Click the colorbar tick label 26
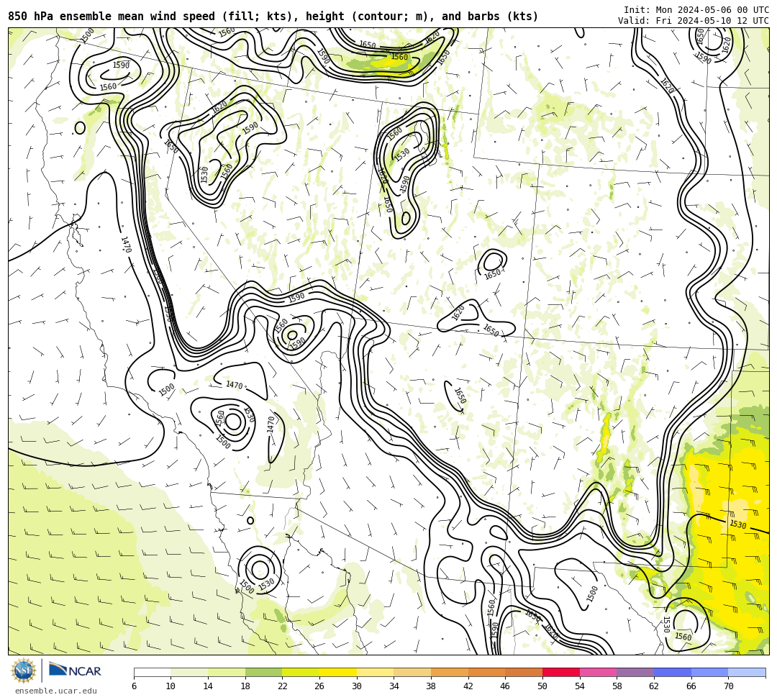The height and width of the screenshot is (700, 777). tap(319, 686)
